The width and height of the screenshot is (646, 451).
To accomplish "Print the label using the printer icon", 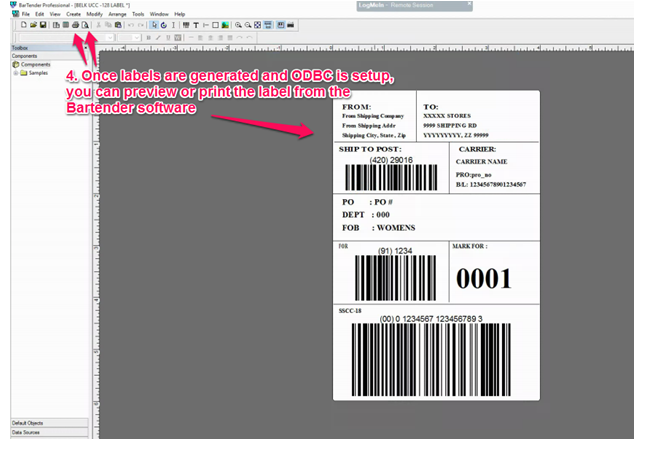I will pyautogui.click(x=75, y=25).
